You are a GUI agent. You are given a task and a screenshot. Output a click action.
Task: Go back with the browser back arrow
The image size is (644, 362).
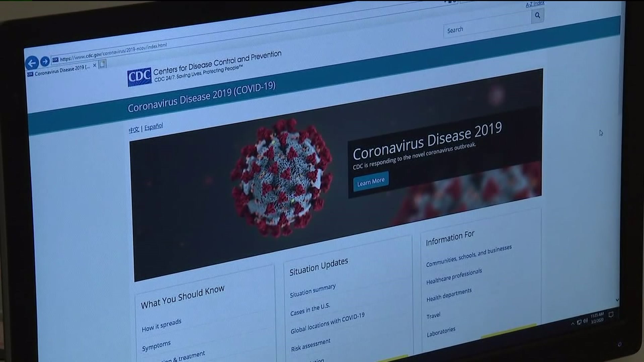coord(32,63)
